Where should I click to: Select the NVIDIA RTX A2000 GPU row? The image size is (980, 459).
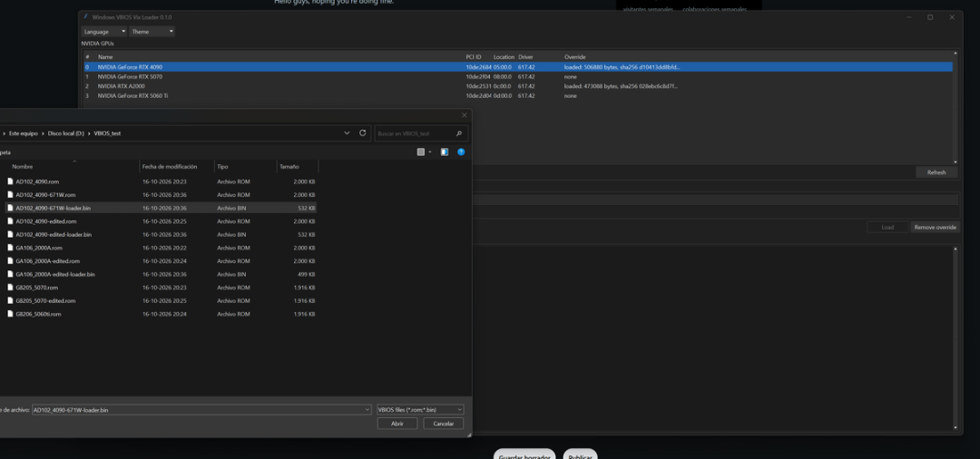[x=518, y=86]
